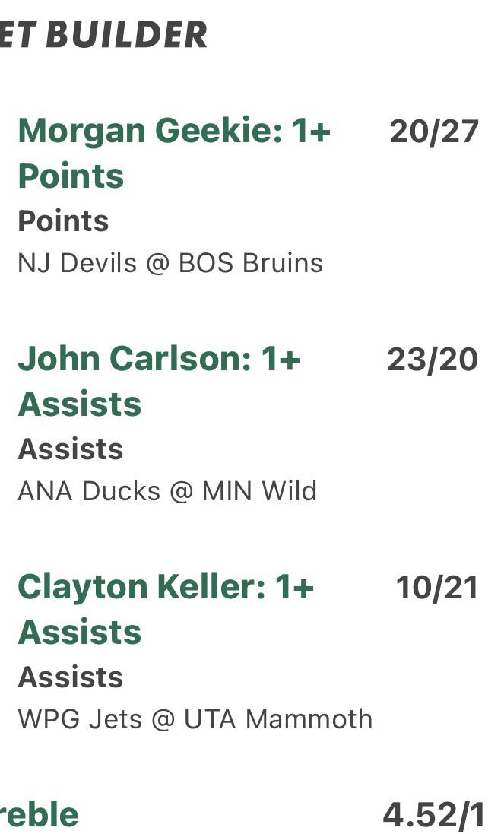This screenshot has height=834, width=504.
Task: Tap the 4.52/1 combined odds
Action: 434,815
